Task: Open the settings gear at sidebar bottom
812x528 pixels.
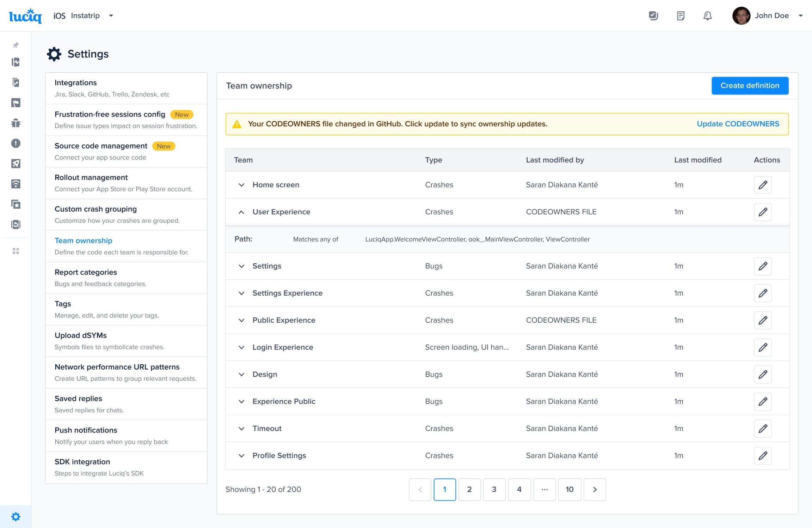Action: tap(16, 517)
